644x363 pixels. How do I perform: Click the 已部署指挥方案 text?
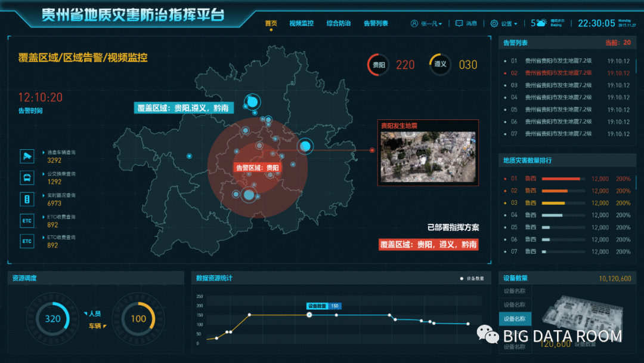[x=453, y=227]
